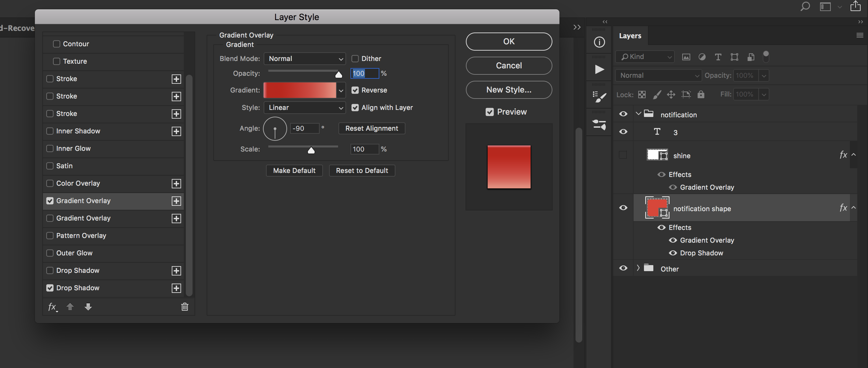Lock artboard nesting icon

[686, 94]
